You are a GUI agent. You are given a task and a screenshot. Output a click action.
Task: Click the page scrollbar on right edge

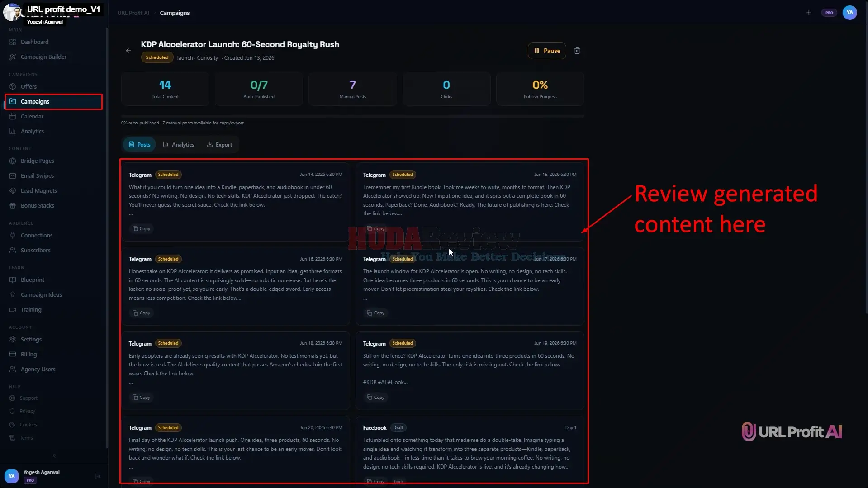click(x=866, y=158)
